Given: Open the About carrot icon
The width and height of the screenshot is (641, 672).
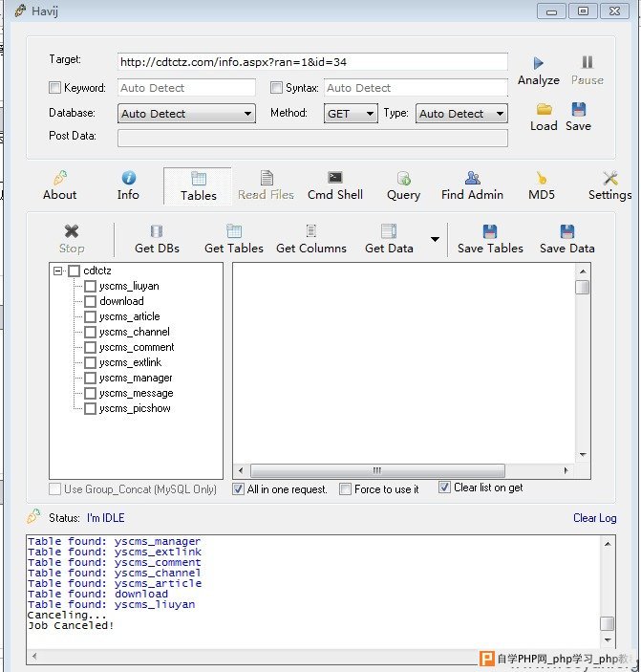Looking at the screenshot, I should pyautogui.click(x=60, y=178).
